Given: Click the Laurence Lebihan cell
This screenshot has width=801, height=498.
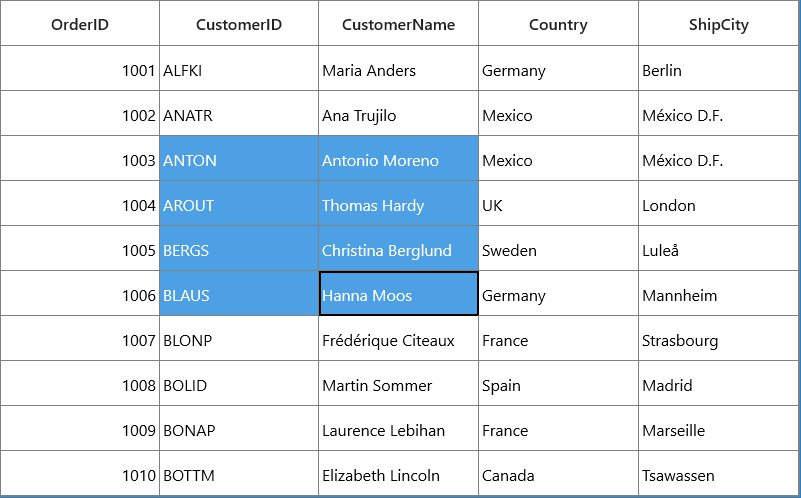Looking at the screenshot, I should (398, 428).
